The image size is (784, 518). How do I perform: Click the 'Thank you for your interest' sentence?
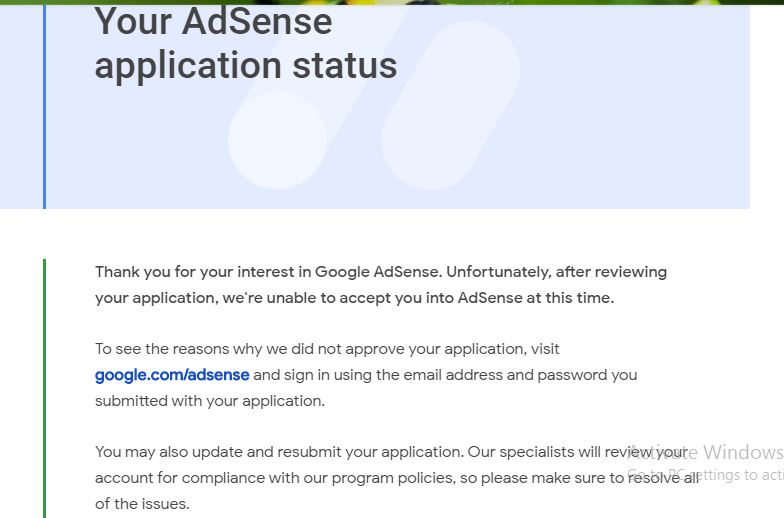tap(268, 272)
